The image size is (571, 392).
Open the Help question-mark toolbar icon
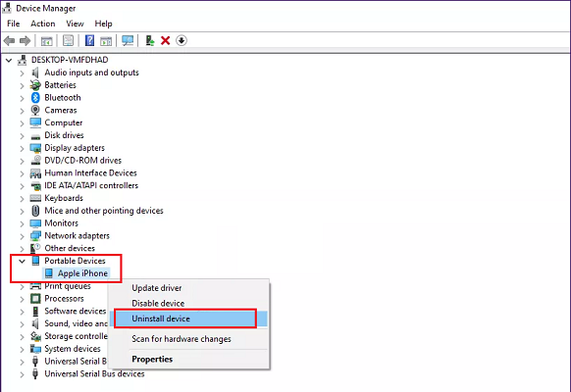click(89, 40)
